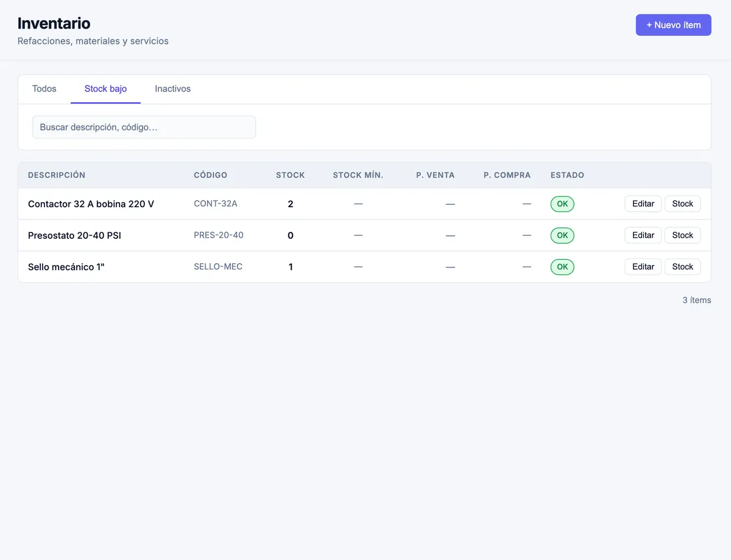The height and width of the screenshot is (560, 731).
Task: Focus the Buscar descripción search field
Action: coord(144,127)
